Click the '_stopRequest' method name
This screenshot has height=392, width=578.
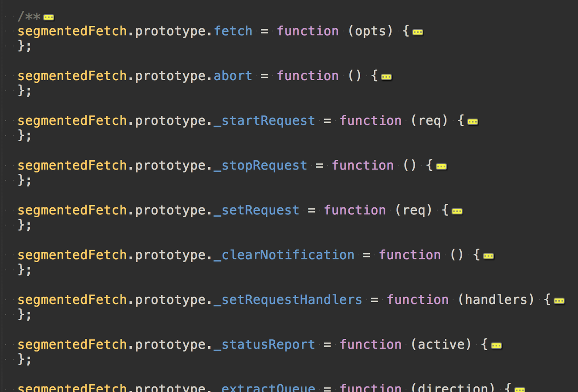coord(260,166)
